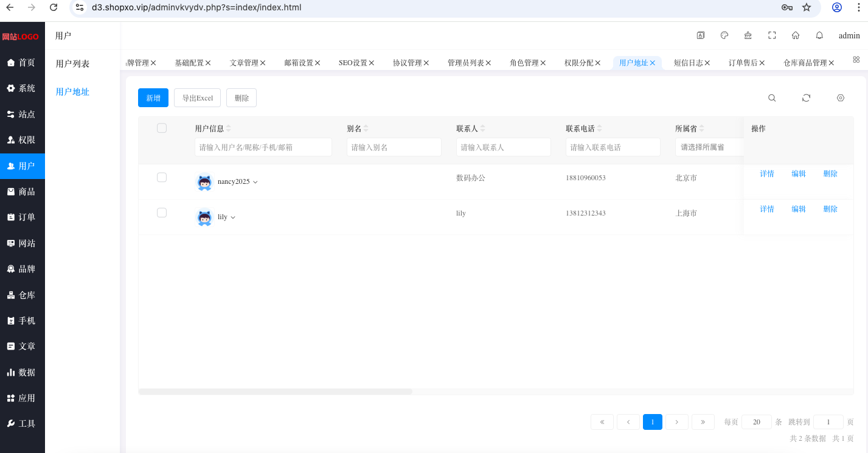Click the notification bell icon in the header
This screenshot has width=868, height=453.
(819, 35)
